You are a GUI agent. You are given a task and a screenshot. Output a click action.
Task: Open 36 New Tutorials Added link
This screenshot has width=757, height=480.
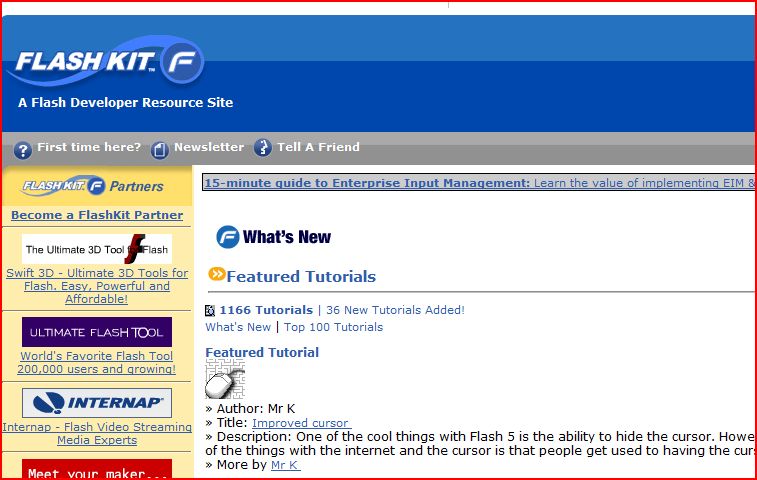(395, 310)
